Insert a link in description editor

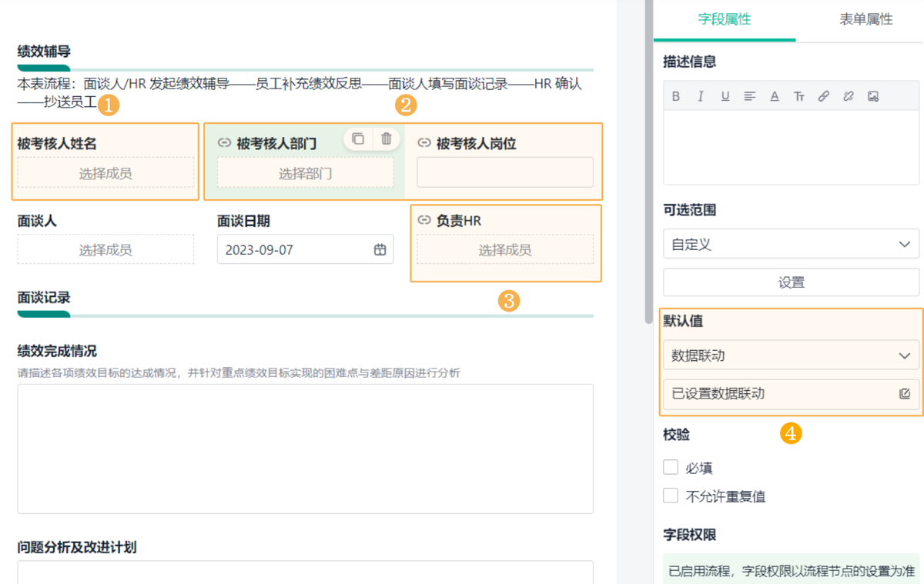coord(824,96)
